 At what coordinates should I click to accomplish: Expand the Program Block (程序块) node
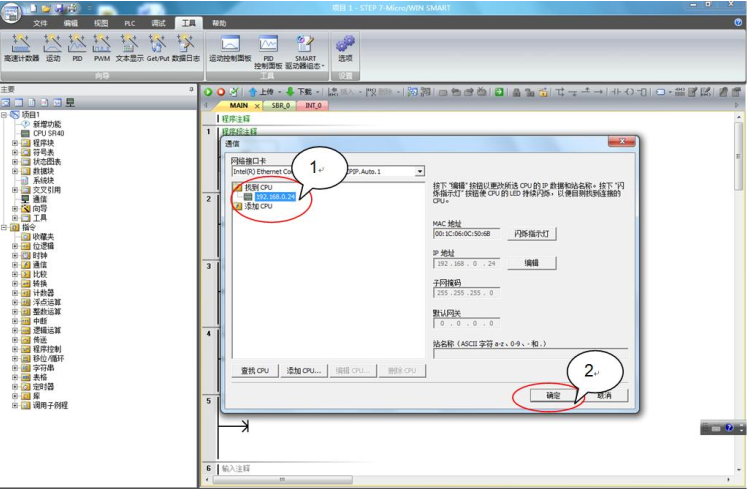(15, 143)
